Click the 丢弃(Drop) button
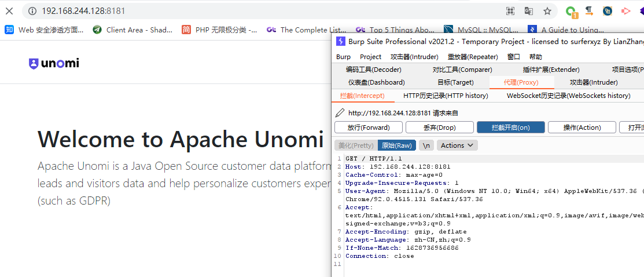Image resolution: width=644 pixels, height=277 pixels. 440,127
